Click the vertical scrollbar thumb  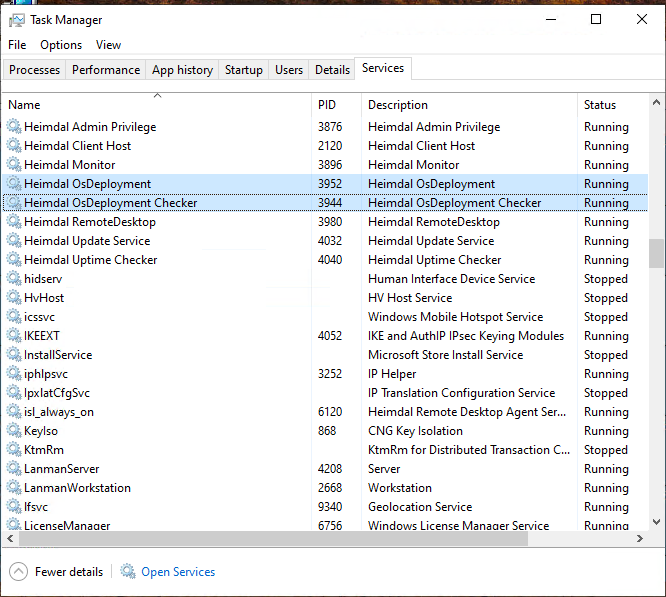pyautogui.click(x=656, y=253)
